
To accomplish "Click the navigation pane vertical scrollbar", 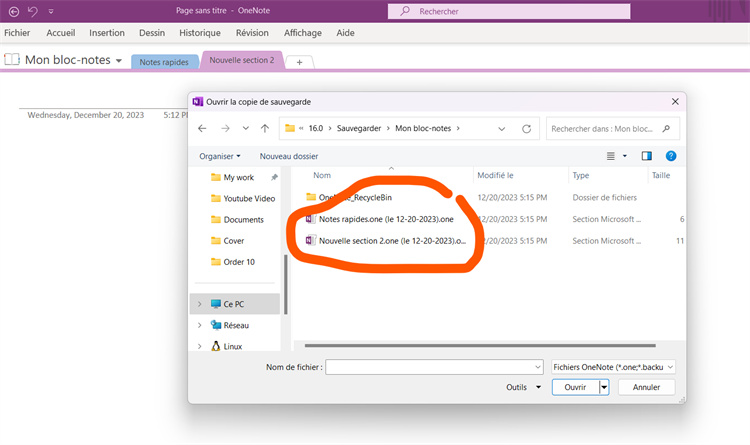I will pos(286,284).
